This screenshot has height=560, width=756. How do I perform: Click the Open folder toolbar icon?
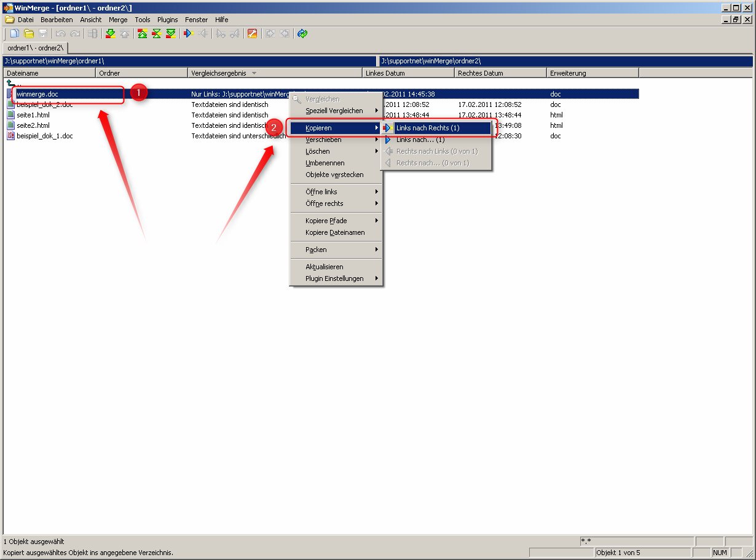click(28, 33)
